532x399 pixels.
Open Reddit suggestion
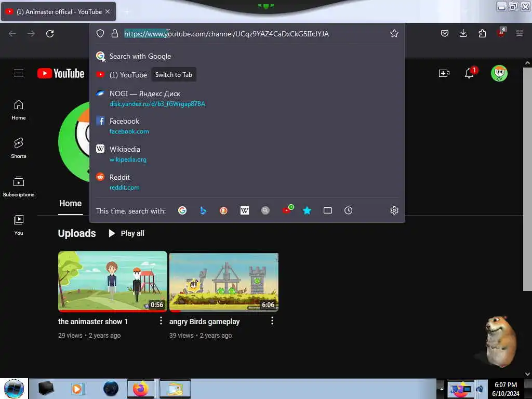click(x=247, y=182)
